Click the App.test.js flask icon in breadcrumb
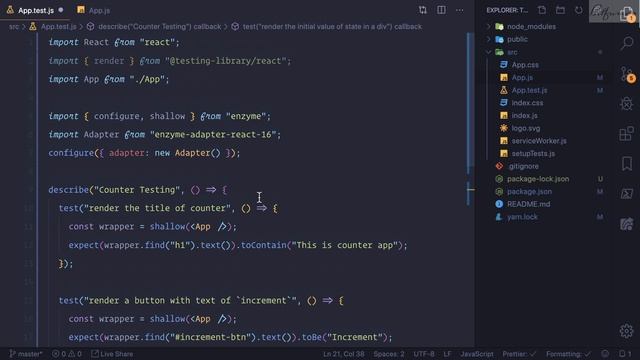The image size is (640, 360). [x=33, y=27]
